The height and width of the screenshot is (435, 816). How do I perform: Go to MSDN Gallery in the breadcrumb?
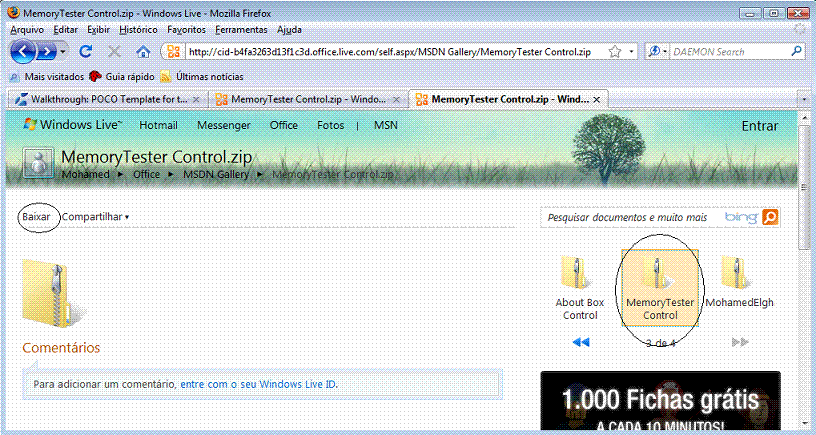click(215, 174)
